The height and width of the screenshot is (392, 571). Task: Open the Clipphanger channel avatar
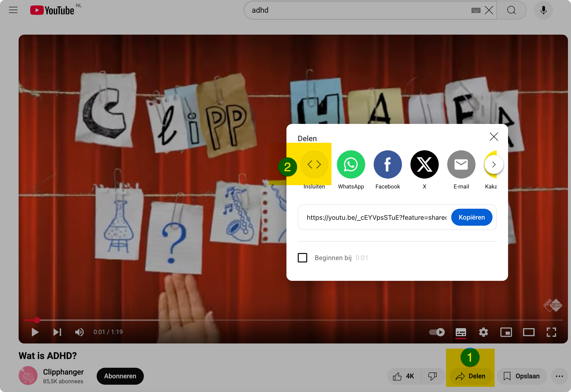point(28,375)
